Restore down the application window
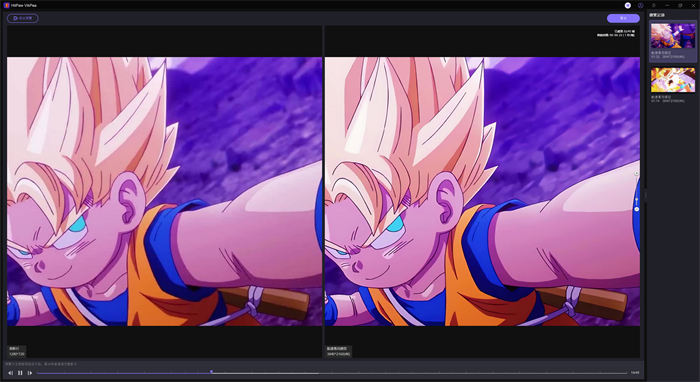 pyautogui.click(x=680, y=5)
